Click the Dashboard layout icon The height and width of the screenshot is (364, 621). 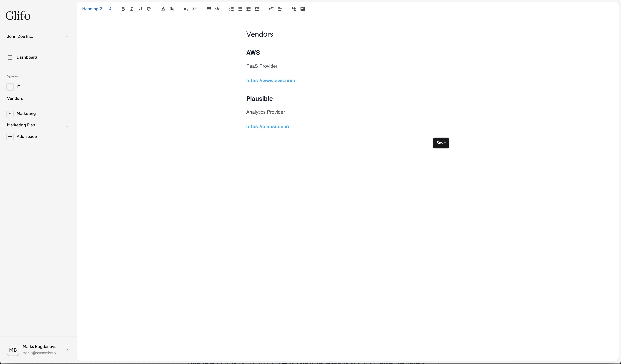point(10,57)
